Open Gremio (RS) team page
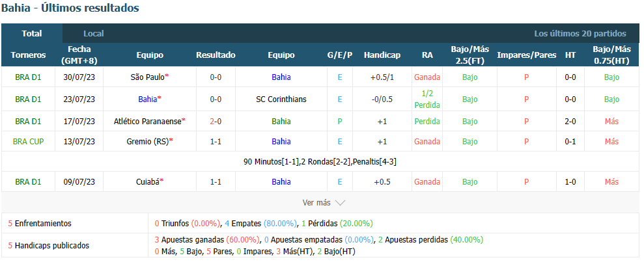 coord(147,142)
